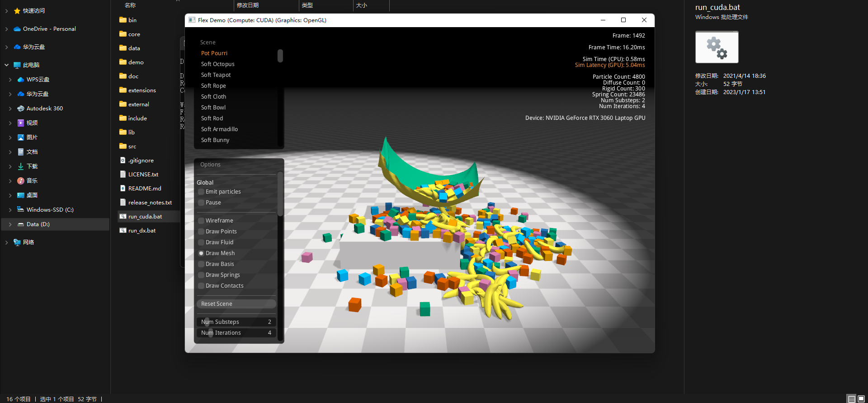Image resolution: width=868 pixels, height=403 pixels.
Task: Collapse the This PC tree node
Action: (6, 65)
